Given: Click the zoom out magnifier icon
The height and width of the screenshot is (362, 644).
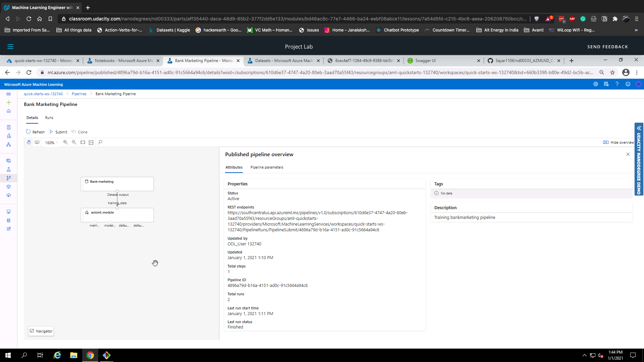Looking at the screenshot, I should pos(74,142).
